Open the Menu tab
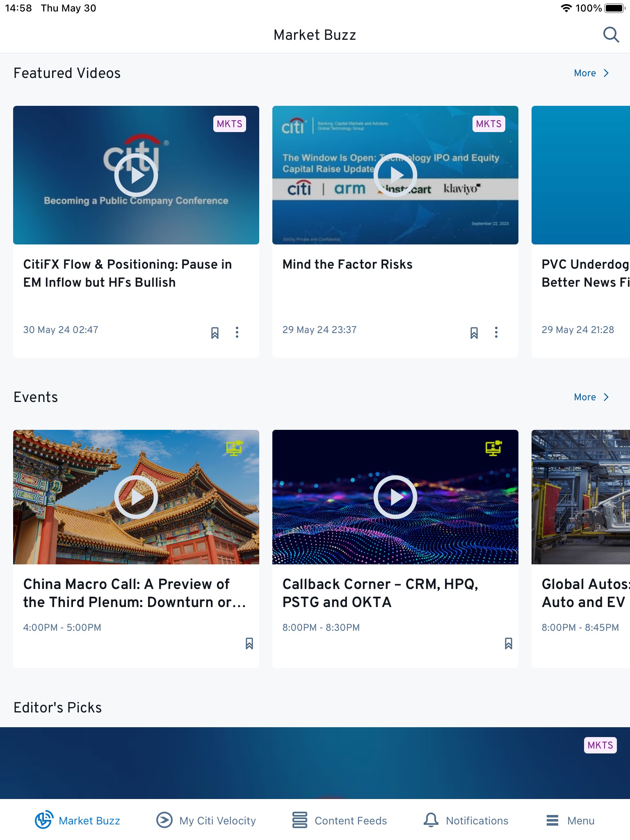Viewport: 630px width, 840px height. 571,820
